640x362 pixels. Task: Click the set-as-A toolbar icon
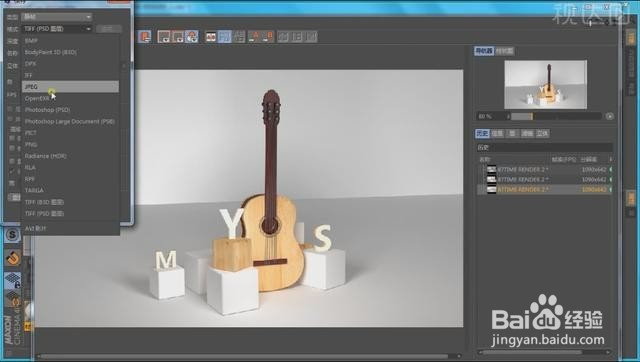point(253,37)
